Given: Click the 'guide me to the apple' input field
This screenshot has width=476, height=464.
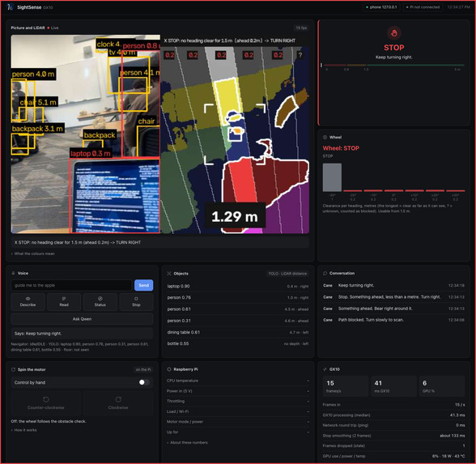Looking at the screenshot, I should point(71,285).
